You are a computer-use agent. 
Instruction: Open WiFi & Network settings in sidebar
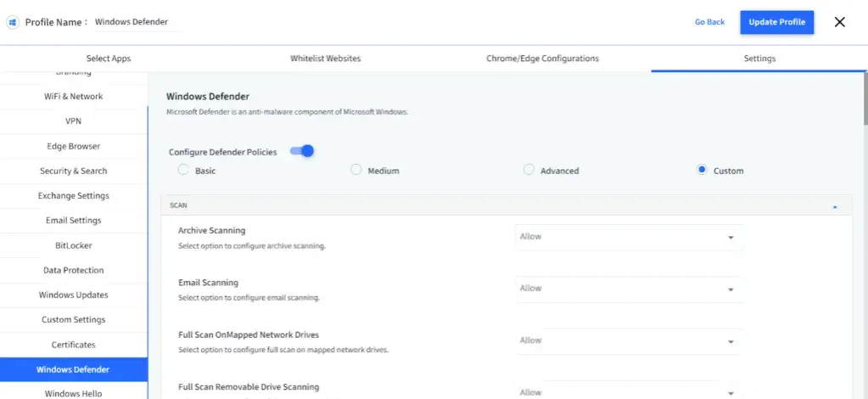click(74, 97)
